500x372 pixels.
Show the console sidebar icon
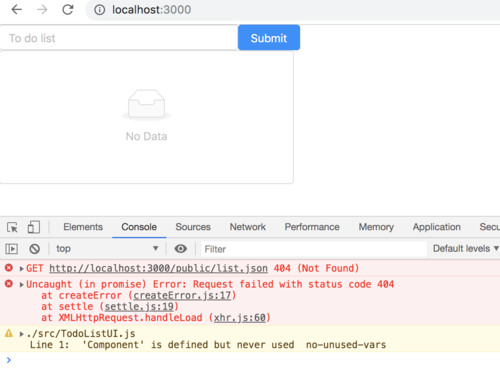pyautogui.click(x=12, y=249)
